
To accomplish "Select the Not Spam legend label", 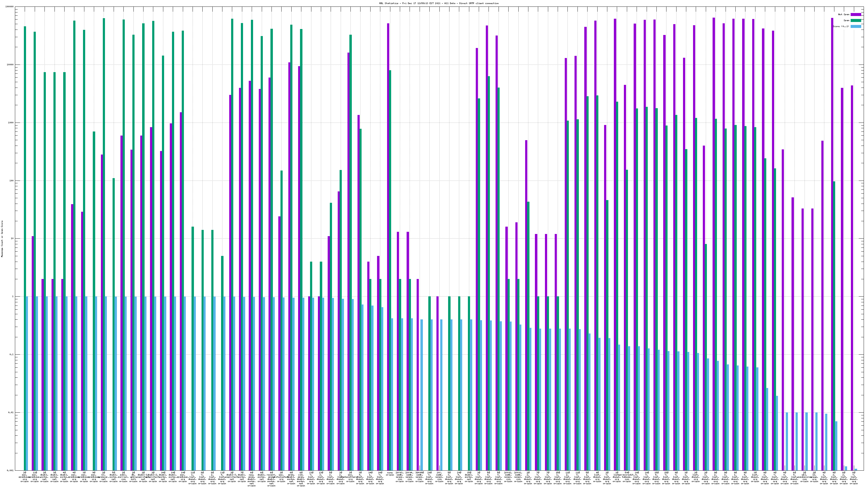I will tap(844, 14).
